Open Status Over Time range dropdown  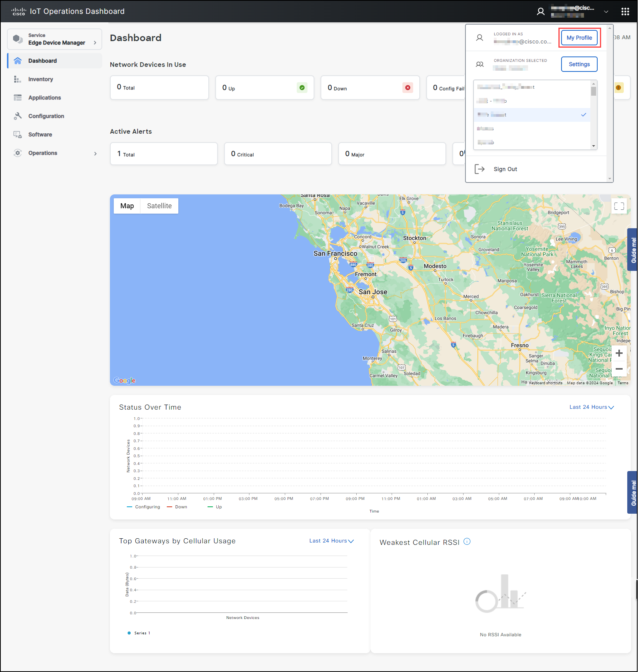tap(591, 407)
